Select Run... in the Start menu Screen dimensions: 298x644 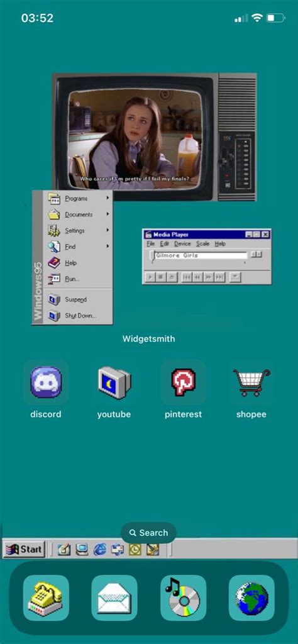[x=78, y=279]
